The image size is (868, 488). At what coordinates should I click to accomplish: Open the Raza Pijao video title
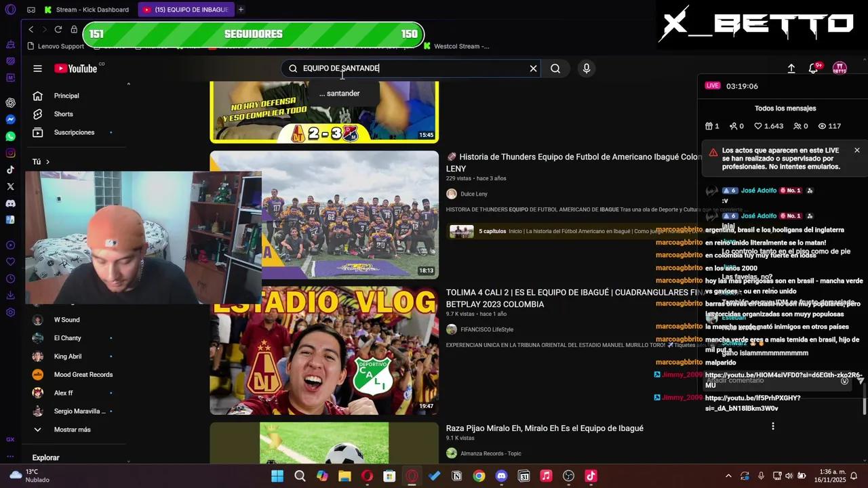pos(545,428)
